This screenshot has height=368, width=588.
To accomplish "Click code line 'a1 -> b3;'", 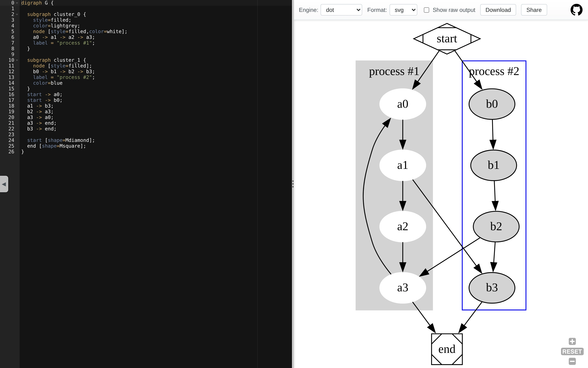I will pos(40,106).
